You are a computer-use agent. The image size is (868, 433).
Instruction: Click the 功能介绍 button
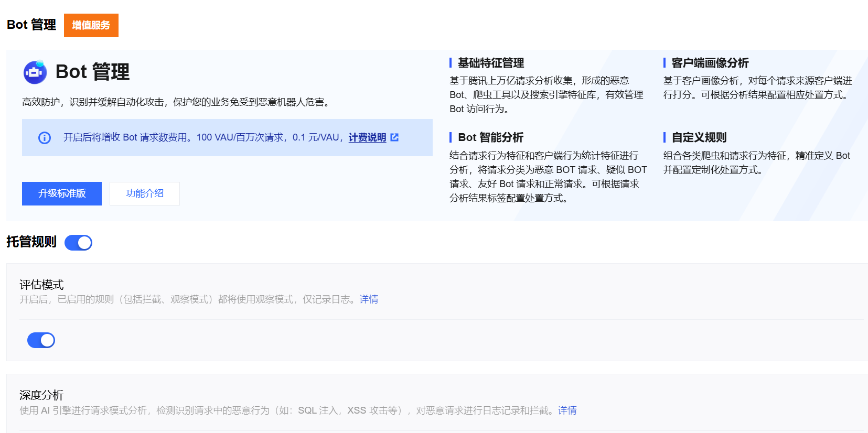tap(145, 193)
